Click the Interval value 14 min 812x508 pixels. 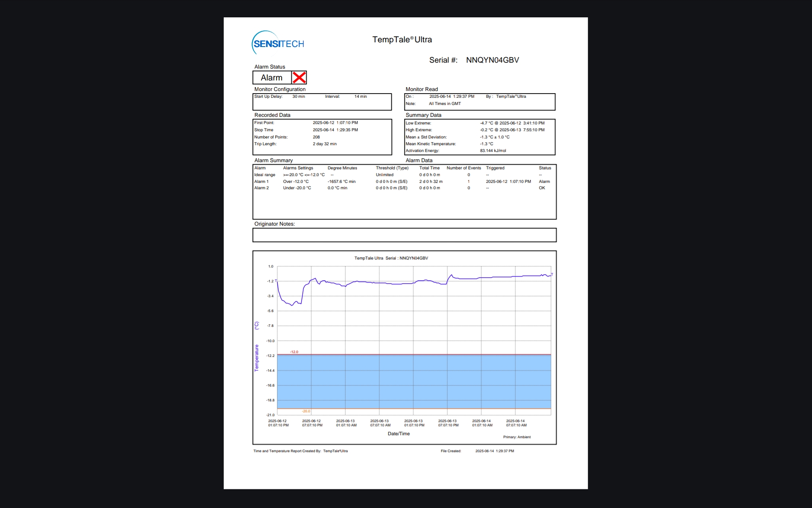(x=360, y=97)
